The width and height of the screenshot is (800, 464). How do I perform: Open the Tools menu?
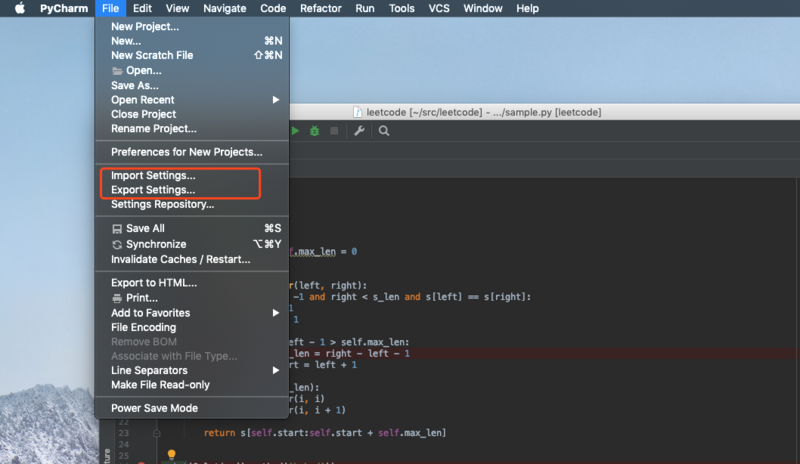[x=402, y=8]
